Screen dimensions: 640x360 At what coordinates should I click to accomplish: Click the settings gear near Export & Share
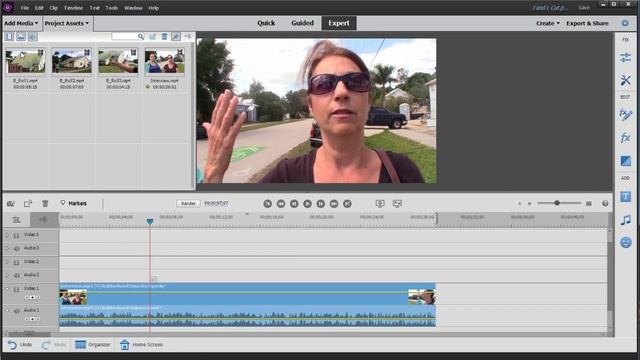click(x=625, y=23)
